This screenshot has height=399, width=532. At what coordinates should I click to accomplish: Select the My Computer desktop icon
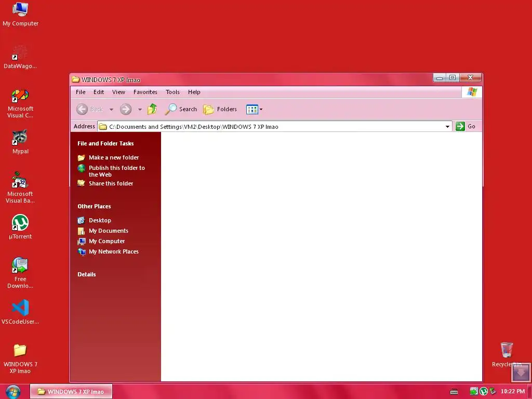[20, 14]
